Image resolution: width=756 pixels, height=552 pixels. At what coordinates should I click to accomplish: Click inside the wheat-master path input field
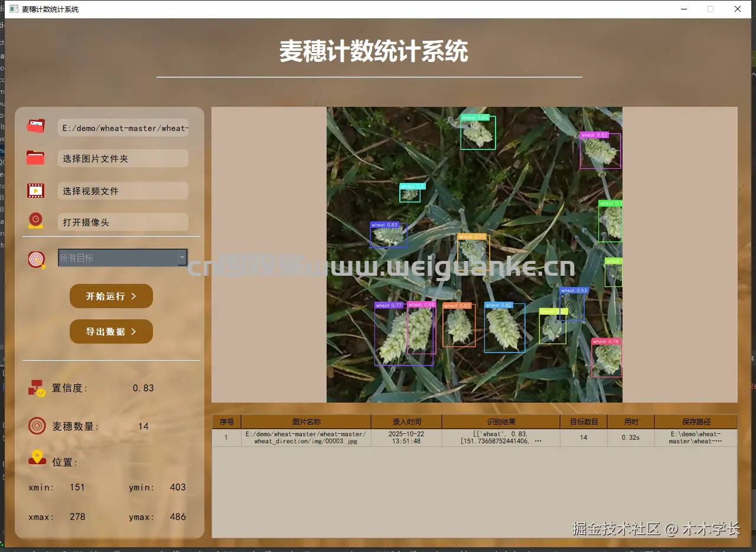coord(123,128)
